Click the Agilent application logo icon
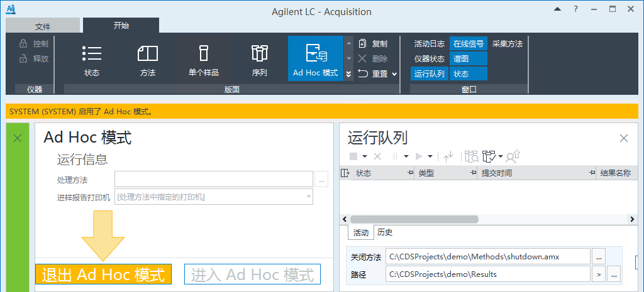The height and width of the screenshot is (292, 644). point(11,9)
